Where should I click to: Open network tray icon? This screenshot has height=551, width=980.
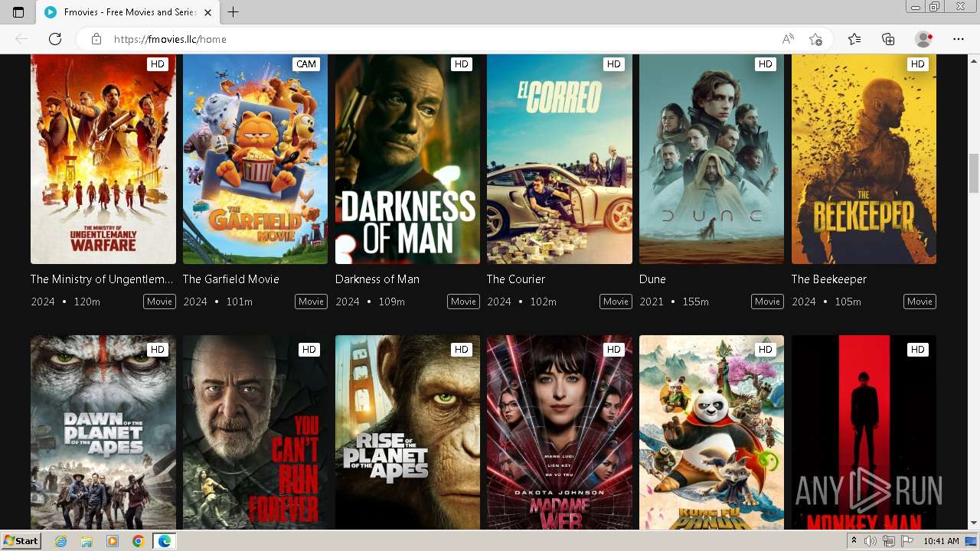[x=889, y=541]
